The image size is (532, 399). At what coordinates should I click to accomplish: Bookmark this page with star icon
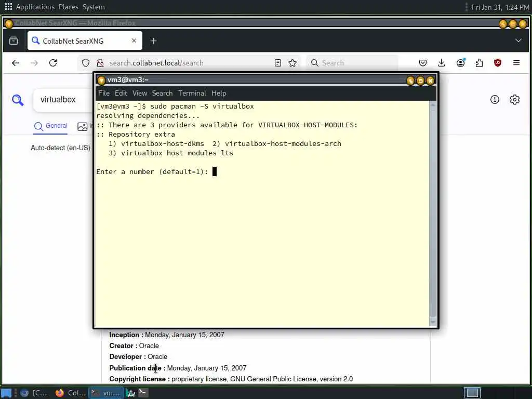click(292, 63)
